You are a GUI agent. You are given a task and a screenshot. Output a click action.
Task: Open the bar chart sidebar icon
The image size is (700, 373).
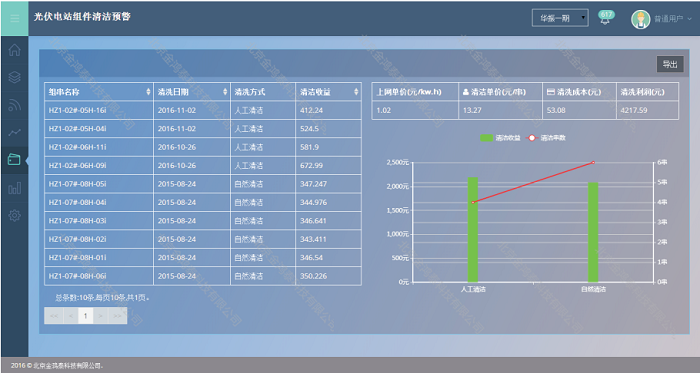tap(14, 188)
